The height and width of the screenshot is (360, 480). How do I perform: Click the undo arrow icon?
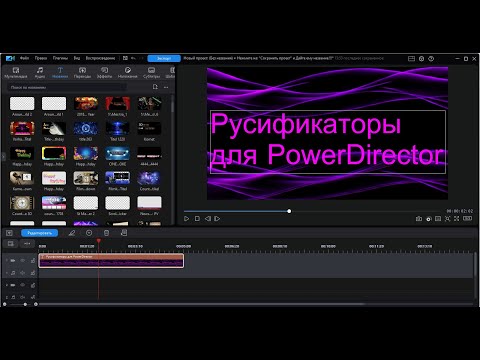pyautogui.click(x=133, y=58)
